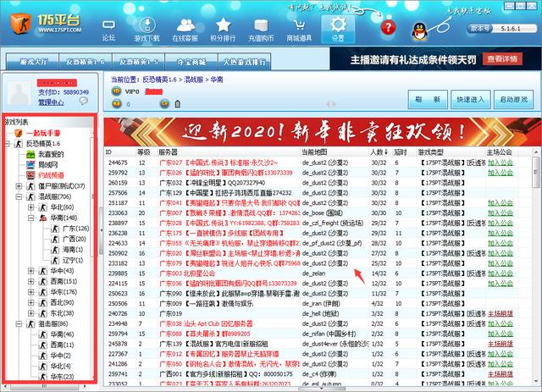Sort by 等级 column header
The image size is (542, 392).
pos(144,152)
